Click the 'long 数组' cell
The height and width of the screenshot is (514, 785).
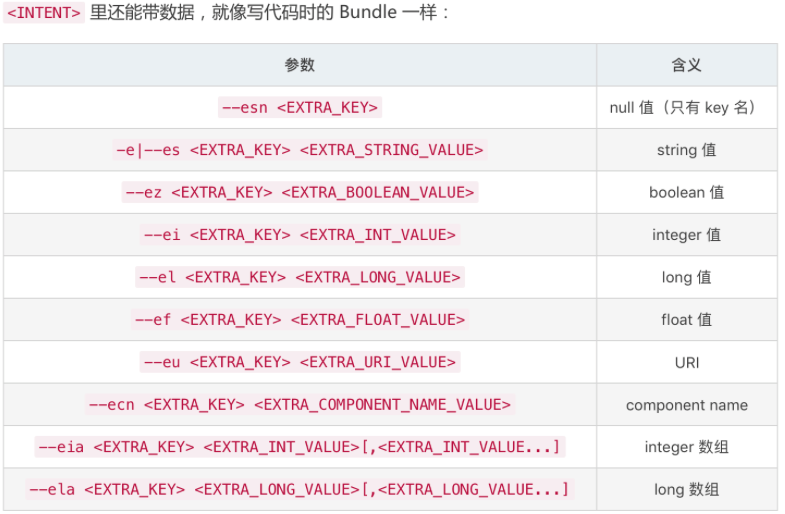point(686,489)
